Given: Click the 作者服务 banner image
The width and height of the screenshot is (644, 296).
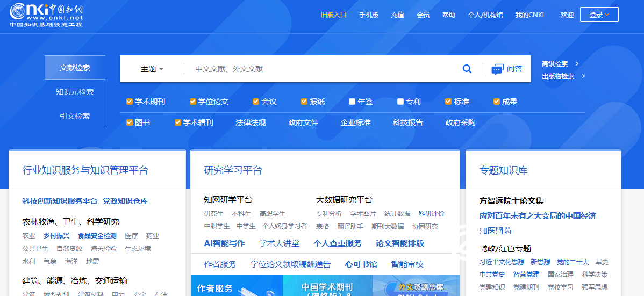Looking at the screenshot, I should click(x=237, y=285).
